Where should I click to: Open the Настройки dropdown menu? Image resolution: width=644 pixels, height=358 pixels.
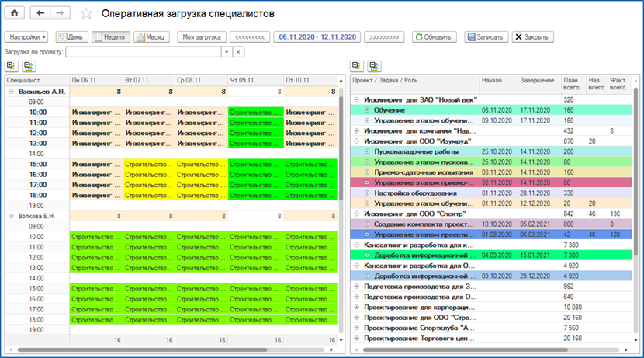tap(26, 37)
